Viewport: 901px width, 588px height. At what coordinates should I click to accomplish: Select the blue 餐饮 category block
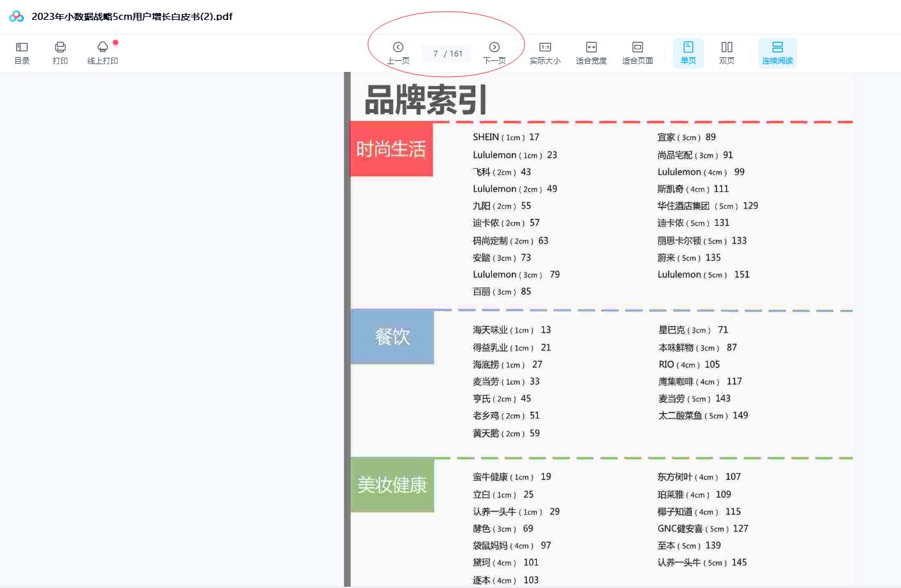coord(392,336)
